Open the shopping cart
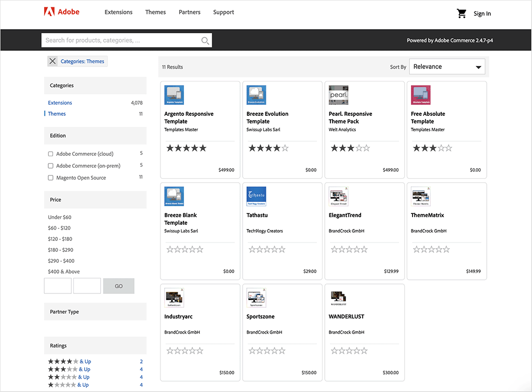 point(461,13)
